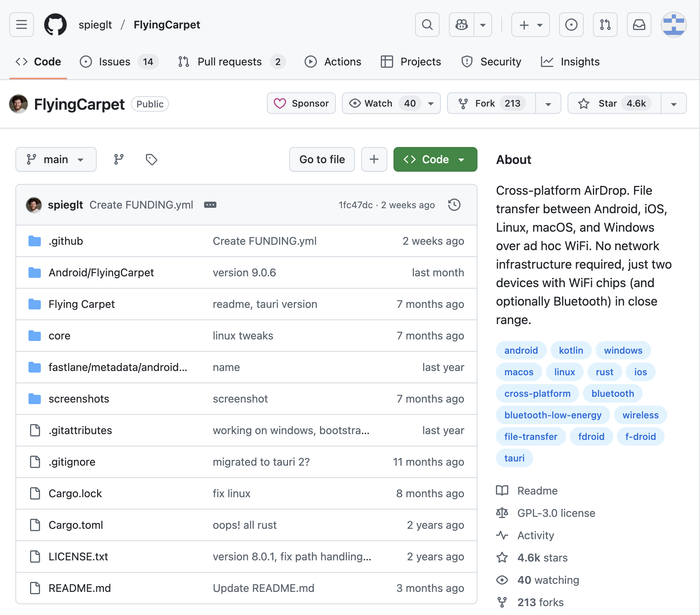The height and width of the screenshot is (615, 700).
Task: View tags icon in file toolbar
Action: [x=151, y=159]
